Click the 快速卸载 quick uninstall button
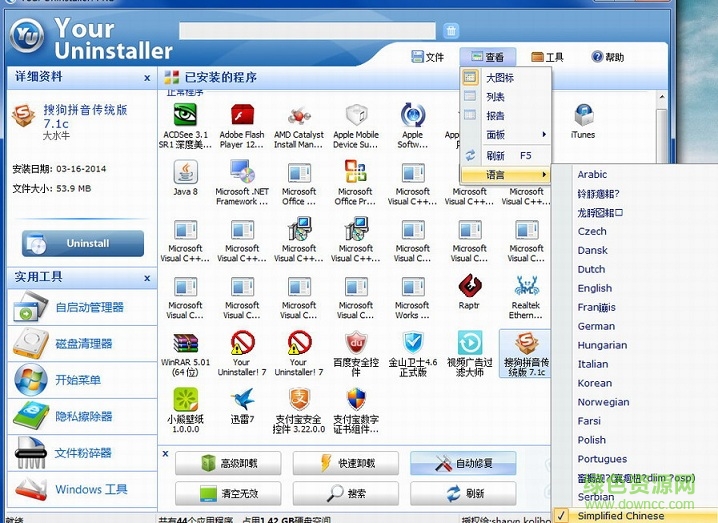This screenshot has height=523, width=718. click(x=346, y=463)
